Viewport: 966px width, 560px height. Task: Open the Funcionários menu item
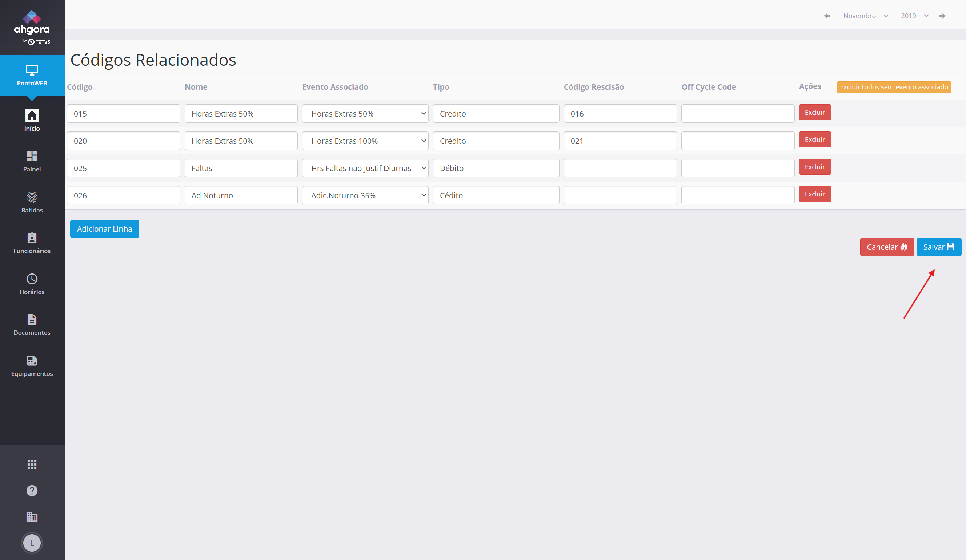point(32,243)
